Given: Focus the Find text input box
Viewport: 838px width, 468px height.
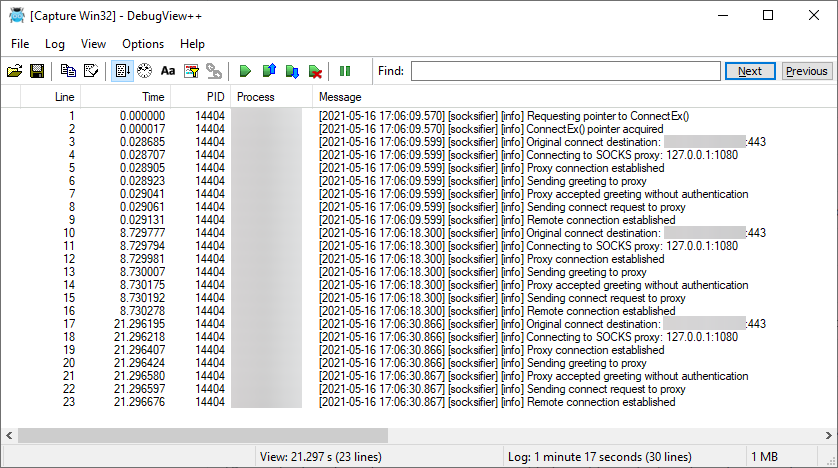Looking at the screenshot, I should pos(566,71).
